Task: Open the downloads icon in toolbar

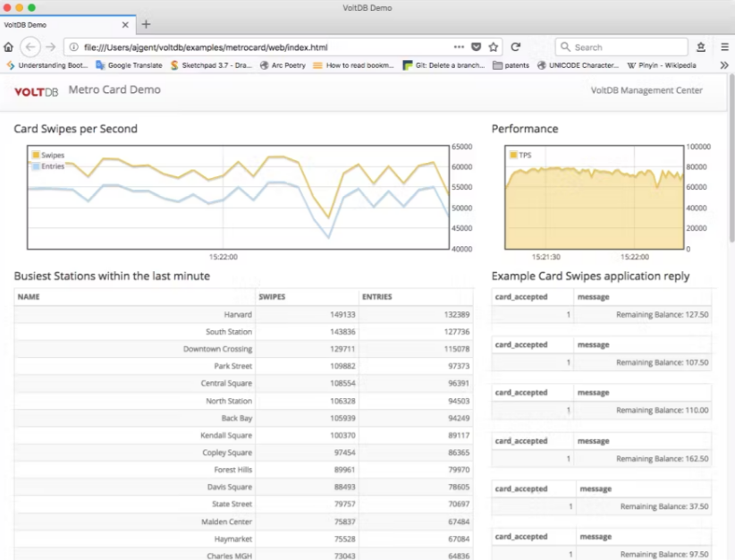Action: pyautogui.click(x=701, y=47)
